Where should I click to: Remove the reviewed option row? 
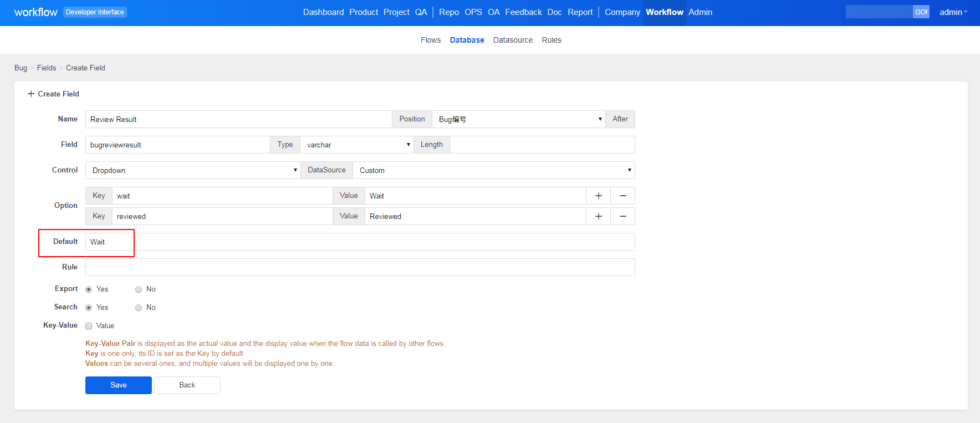(x=622, y=216)
